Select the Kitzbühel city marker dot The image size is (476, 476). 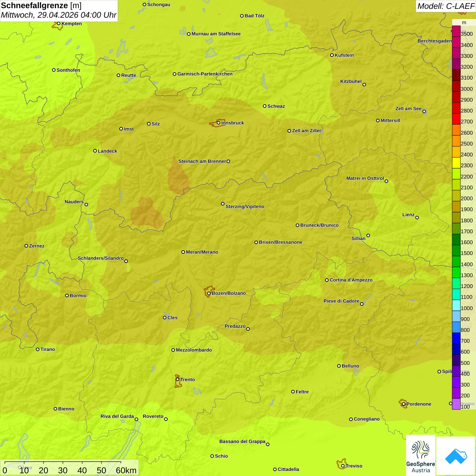pos(364,85)
